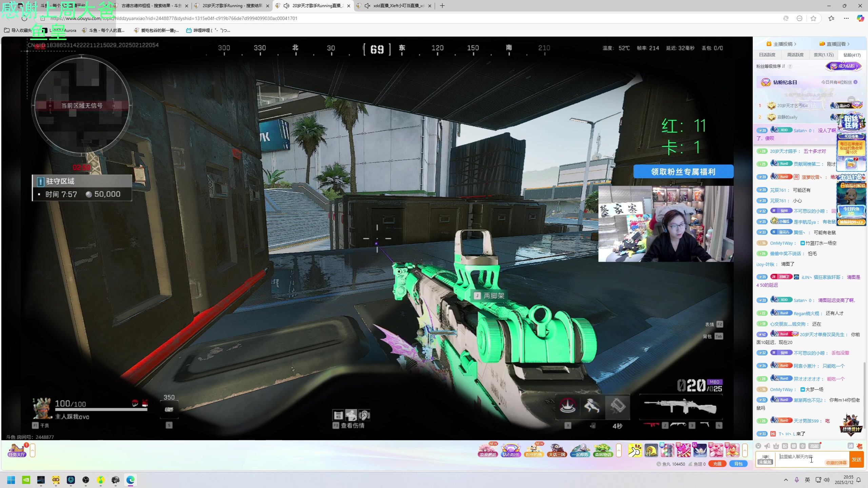Open the 森林物语 activity icon
The image size is (868, 488).
click(x=603, y=450)
